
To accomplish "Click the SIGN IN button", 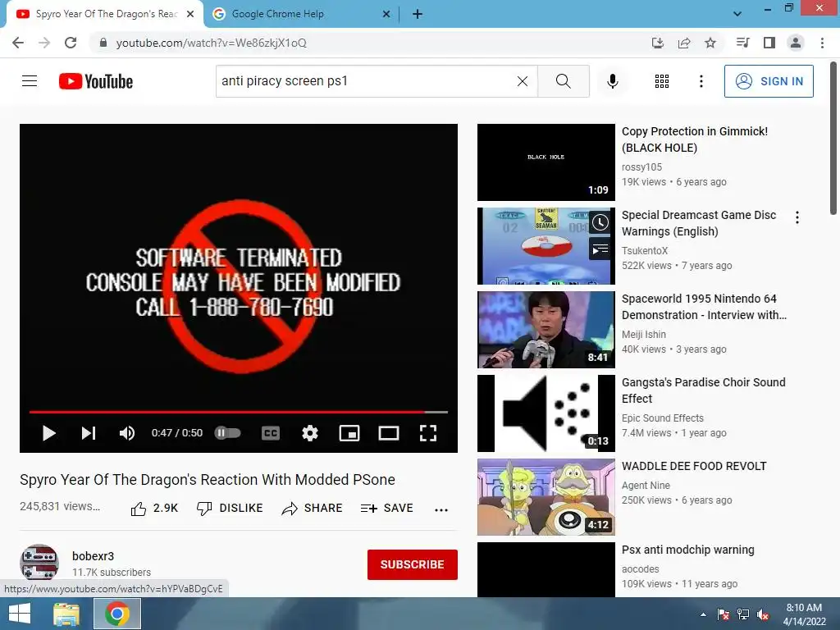I will click(769, 81).
